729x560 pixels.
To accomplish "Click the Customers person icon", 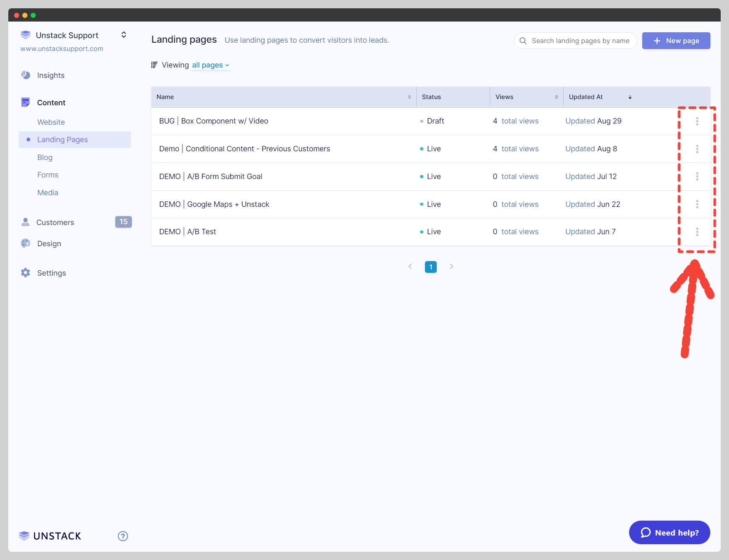I will (26, 222).
